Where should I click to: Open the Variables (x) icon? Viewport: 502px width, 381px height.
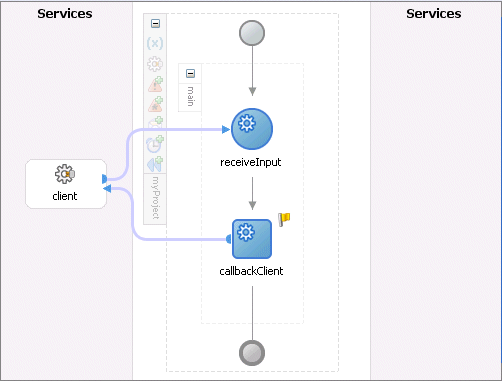click(x=155, y=43)
